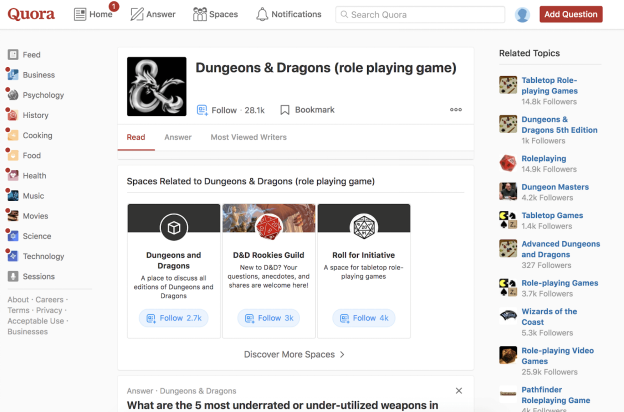Click the Food topic icon

tap(13, 155)
